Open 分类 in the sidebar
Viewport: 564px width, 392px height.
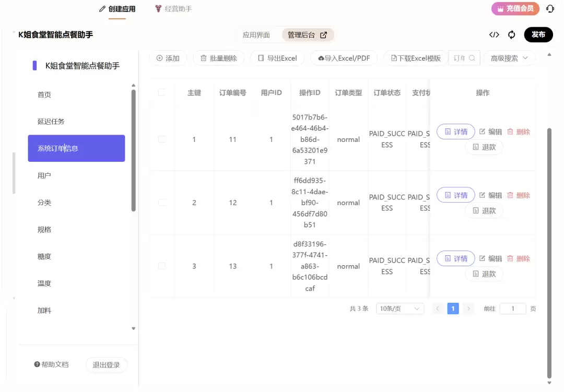[x=76, y=203]
